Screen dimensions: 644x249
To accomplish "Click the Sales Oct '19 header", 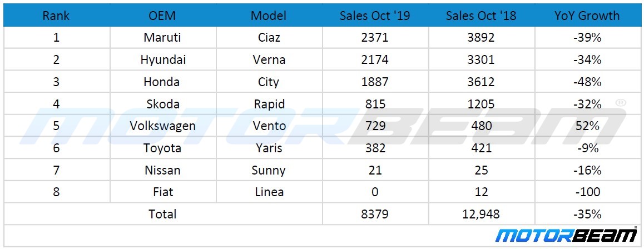I will coord(375,16).
